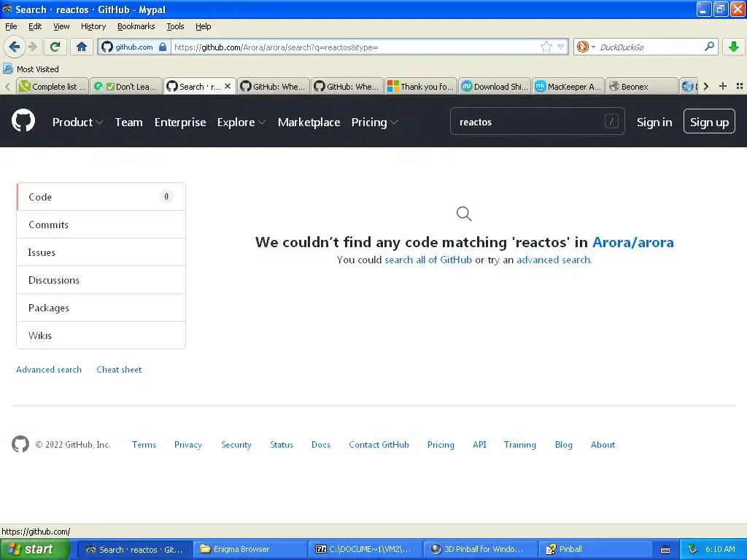Image resolution: width=747 pixels, height=560 pixels.
Task: Select the Commits results filter
Action: click(101, 225)
